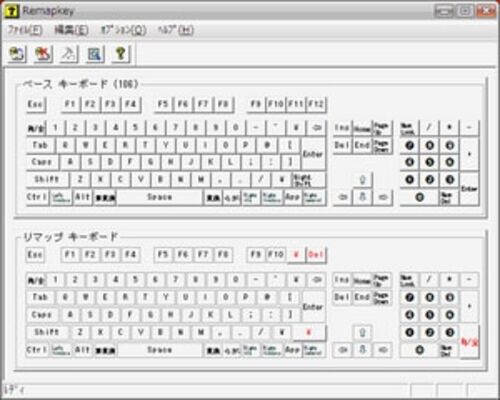This screenshot has width=500, height=400.
Task: Select the Del key on the base keyboard
Action: click(342, 145)
